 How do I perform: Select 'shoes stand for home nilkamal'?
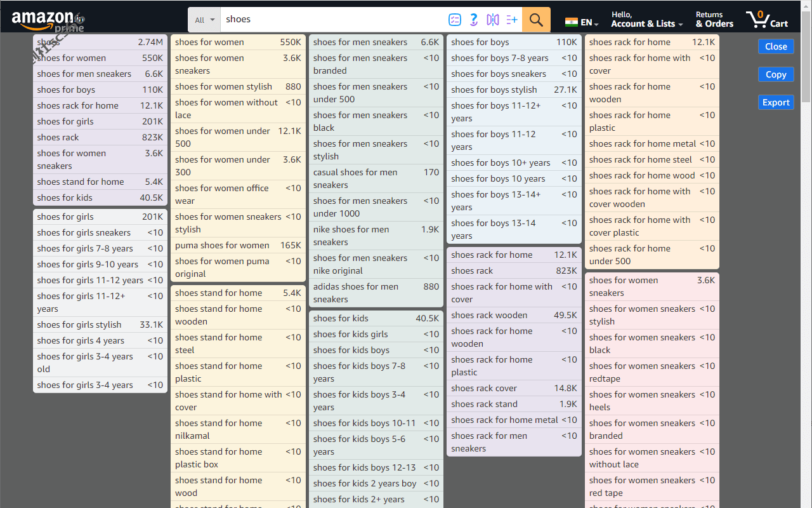point(238,429)
